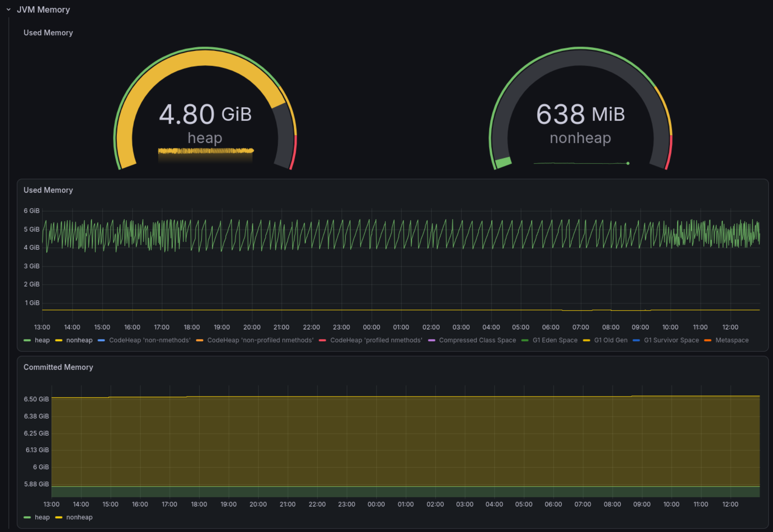Click the 09:00 tick on Committed Memory graph

tap(642, 504)
